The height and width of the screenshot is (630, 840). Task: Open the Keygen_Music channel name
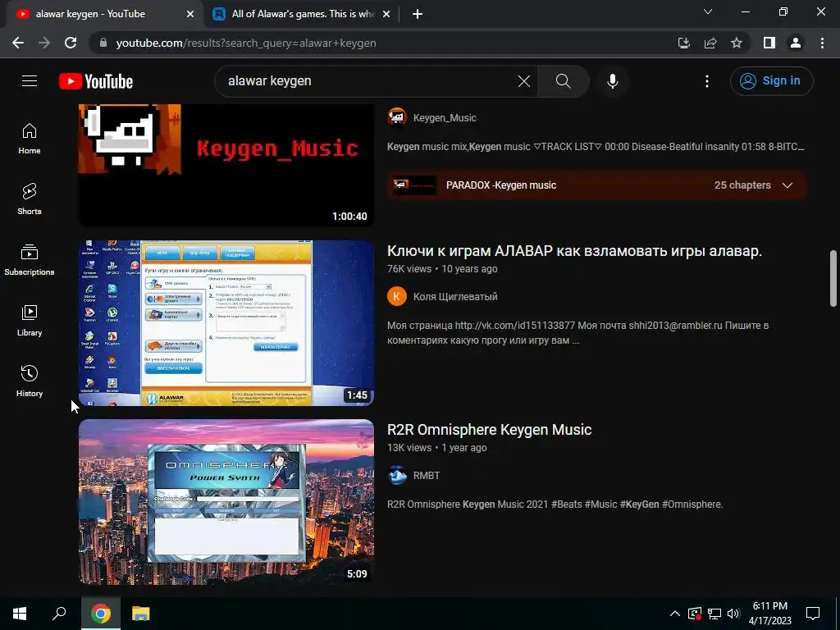[x=444, y=118]
